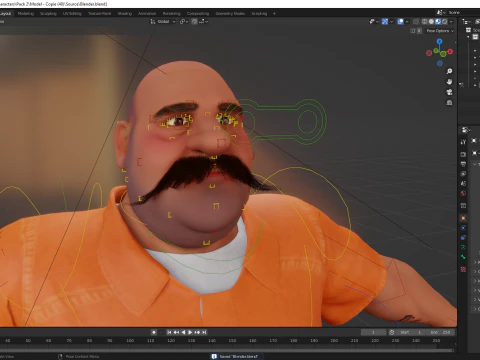Open the View Layer properties tab icon
Viewport: 480px width, 360px height.
tap(463, 174)
